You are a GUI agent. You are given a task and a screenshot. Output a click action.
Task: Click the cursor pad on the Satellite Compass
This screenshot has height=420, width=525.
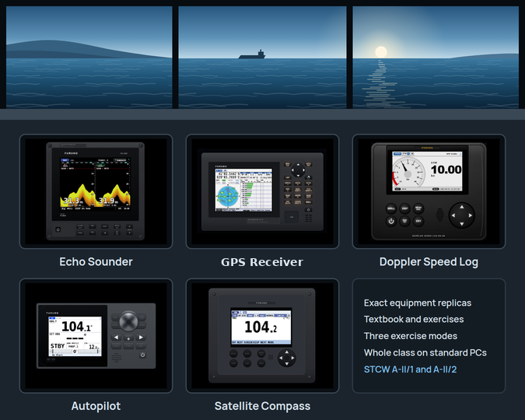[286, 358]
